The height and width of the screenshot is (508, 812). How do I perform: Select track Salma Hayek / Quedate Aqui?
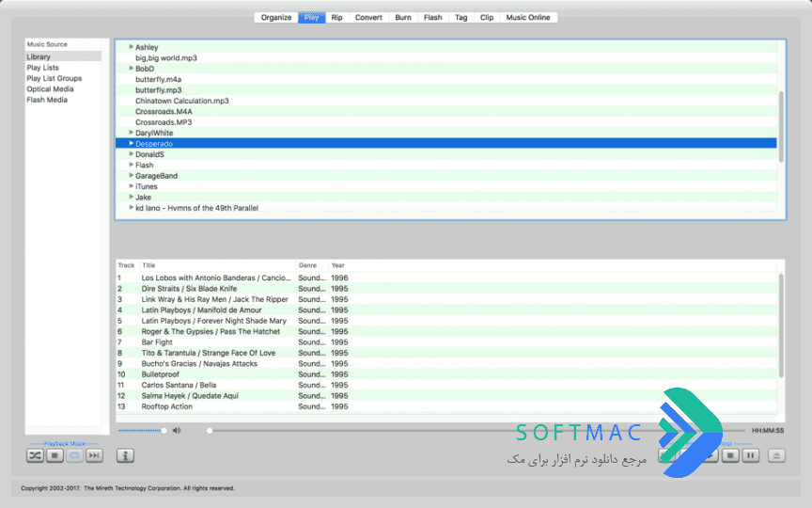[x=445, y=395]
